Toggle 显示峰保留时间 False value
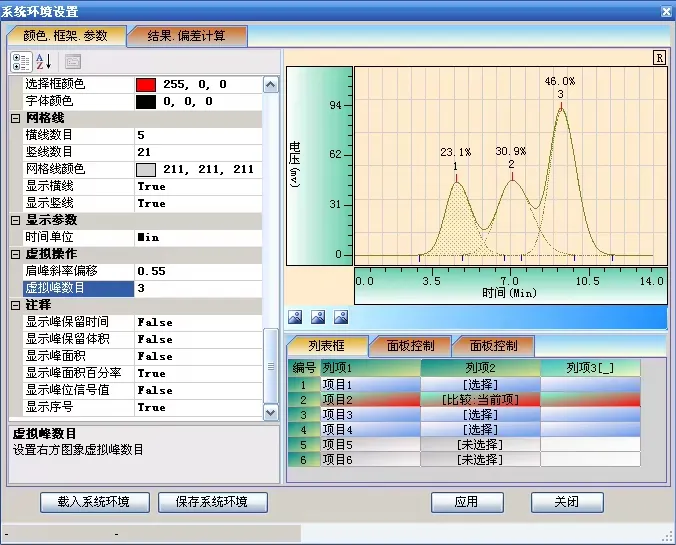This screenshot has height=545, width=676. coord(198,323)
